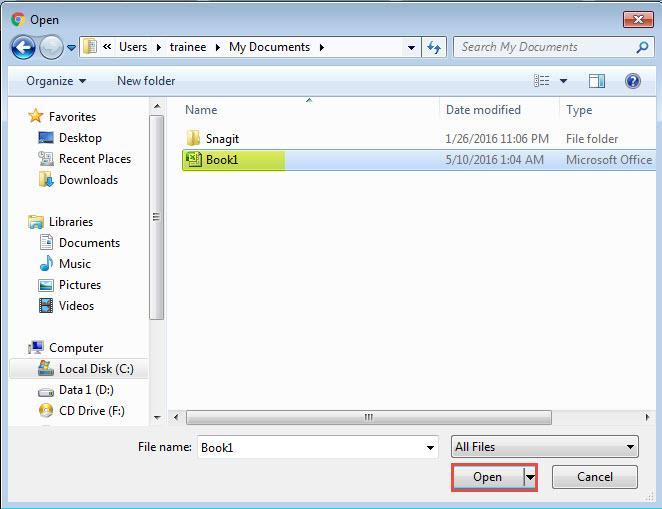
Task: Click the Favorites star icon
Action: tap(35, 116)
